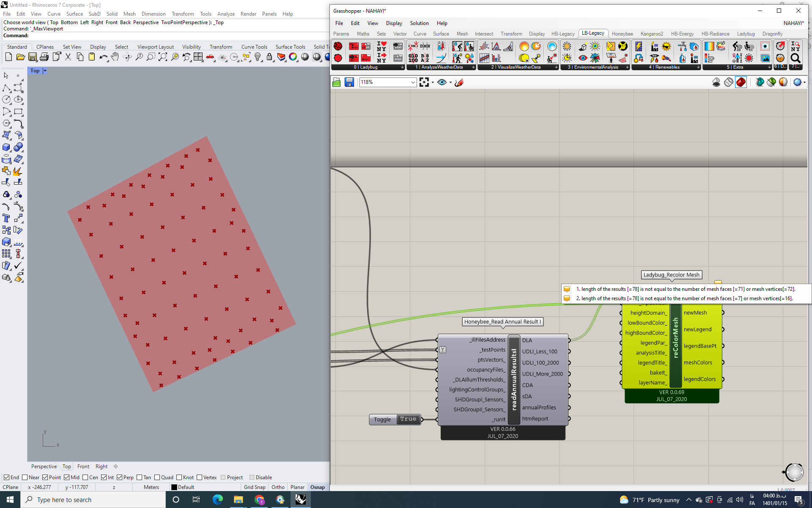Click Grasshopper save document disk icon
This screenshot has height=508, width=812.
click(x=349, y=82)
